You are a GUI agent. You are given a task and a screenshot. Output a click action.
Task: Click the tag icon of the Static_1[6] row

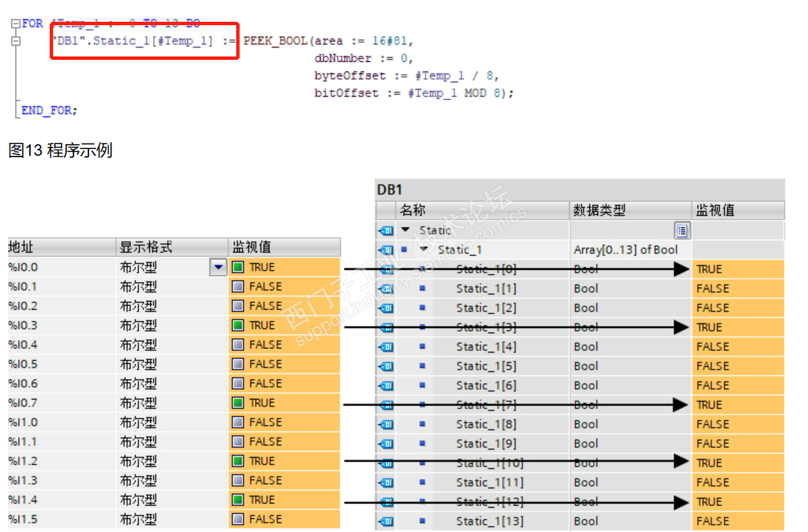[x=386, y=386]
